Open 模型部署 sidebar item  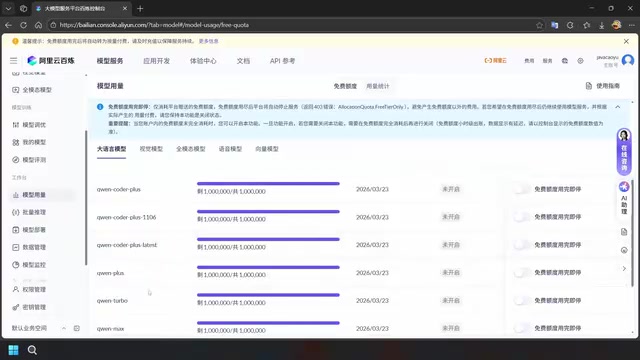pos(29,230)
